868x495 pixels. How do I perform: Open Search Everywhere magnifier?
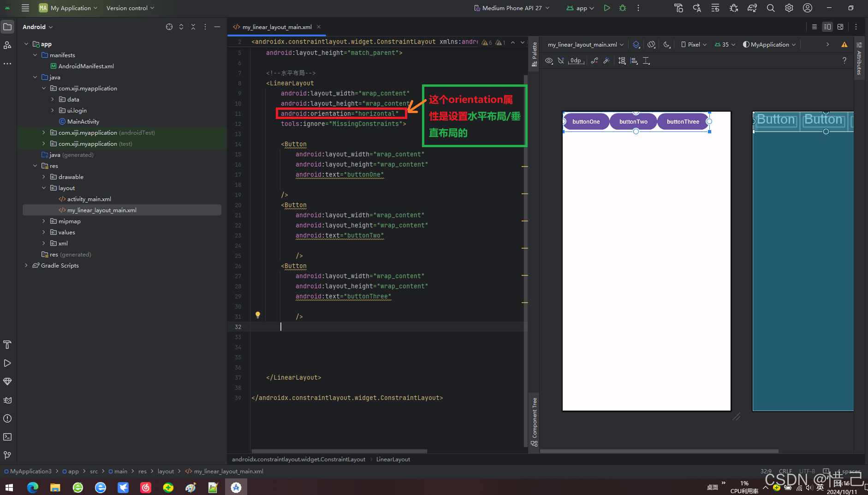pyautogui.click(x=771, y=8)
